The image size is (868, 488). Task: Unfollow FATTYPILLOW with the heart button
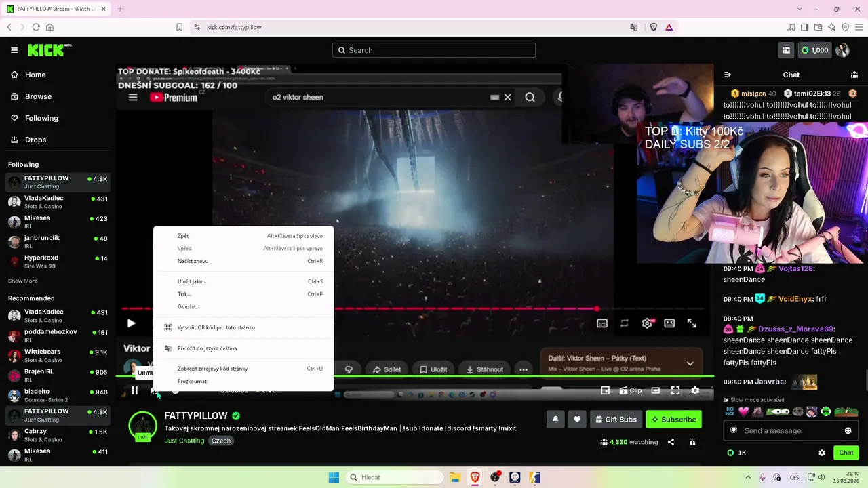click(x=577, y=420)
